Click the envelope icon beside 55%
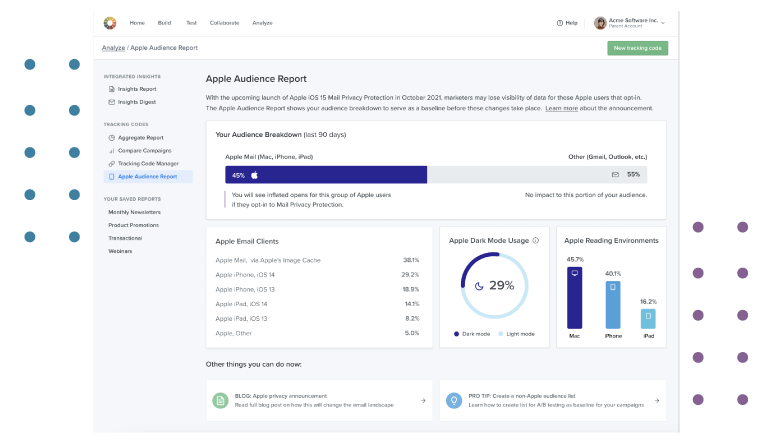Image resolution: width=769 pixels, height=443 pixels. [x=615, y=175]
